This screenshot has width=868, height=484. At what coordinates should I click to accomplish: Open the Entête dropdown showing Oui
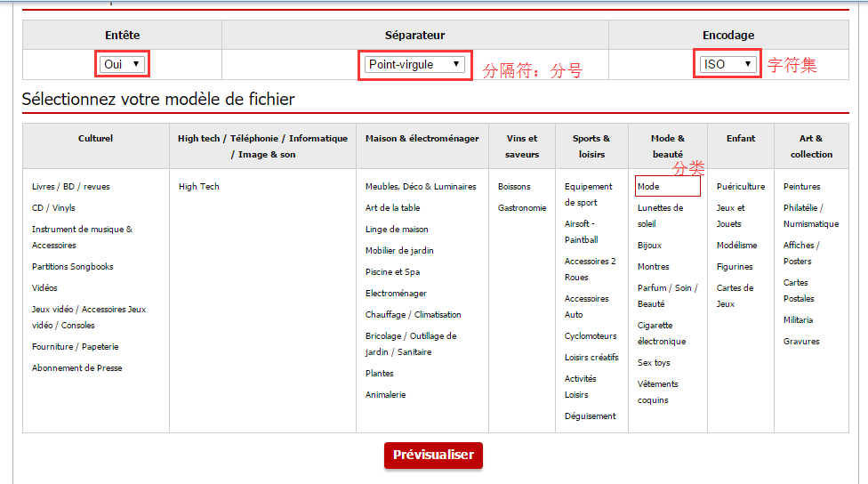(x=122, y=64)
